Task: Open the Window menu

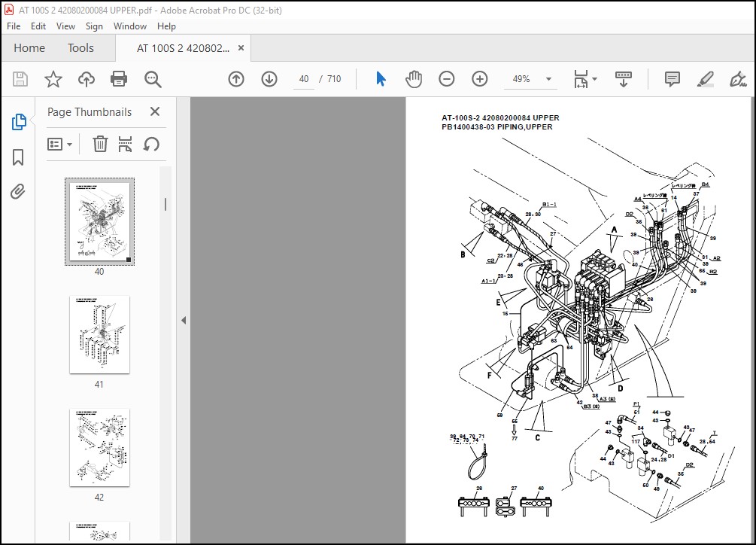Action: 130,26
